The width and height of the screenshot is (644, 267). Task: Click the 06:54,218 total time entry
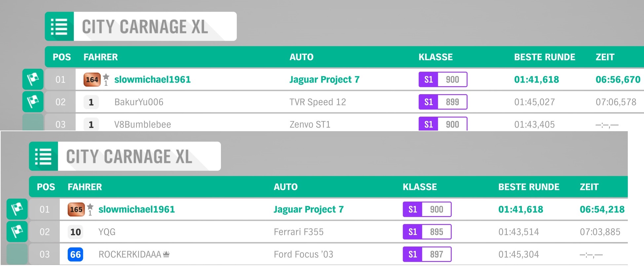[602, 210]
